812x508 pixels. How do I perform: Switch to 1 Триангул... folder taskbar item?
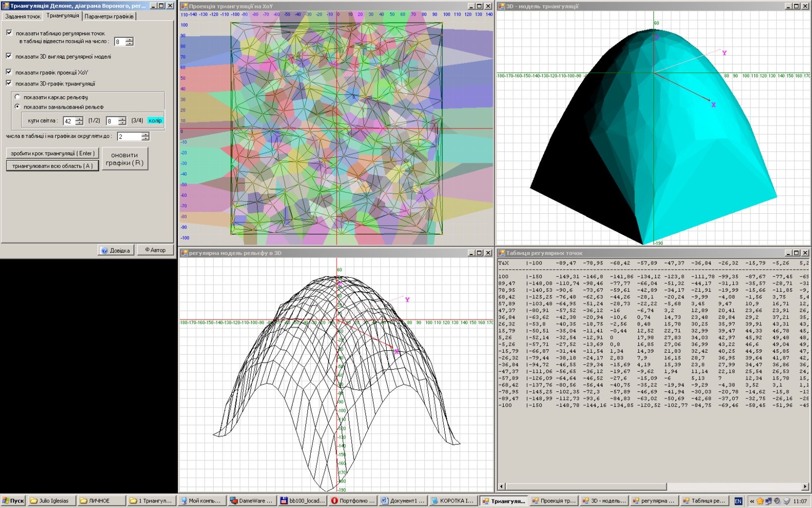tap(151, 501)
